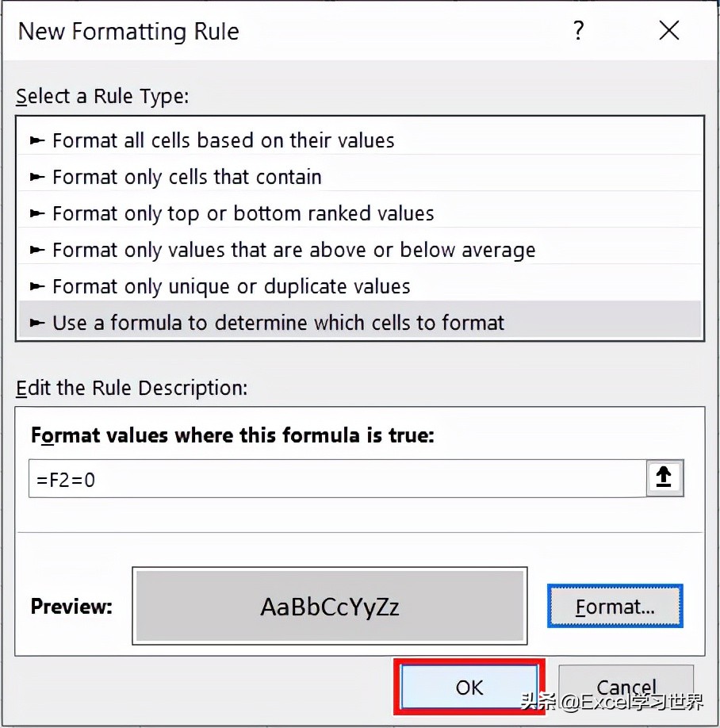Select 'Format all cells based on their values'
This screenshot has width=720, height=728.
click(360, 140)
